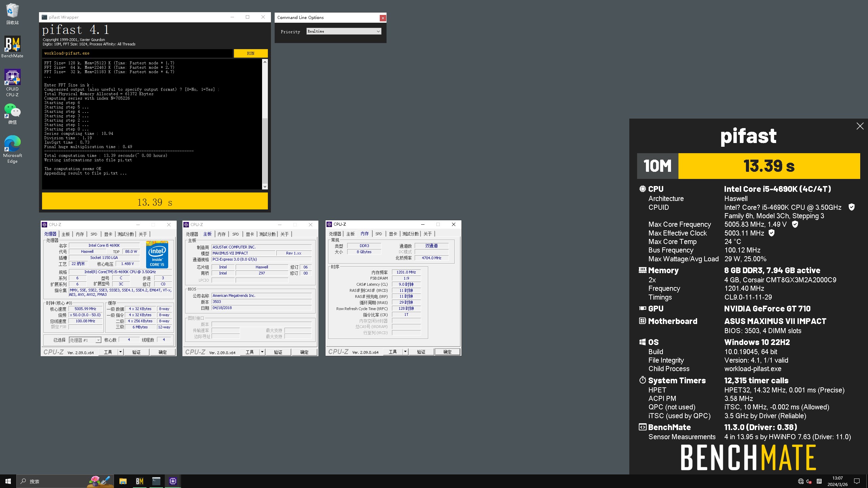Click the pifast console scrollbar up arrow
The image size is (868, 488).
265,62
